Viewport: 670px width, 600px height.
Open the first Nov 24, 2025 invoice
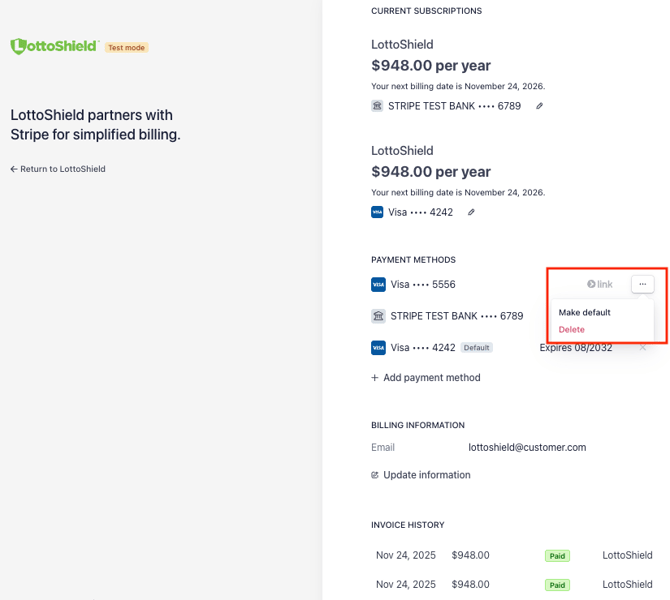pos(405,555)
